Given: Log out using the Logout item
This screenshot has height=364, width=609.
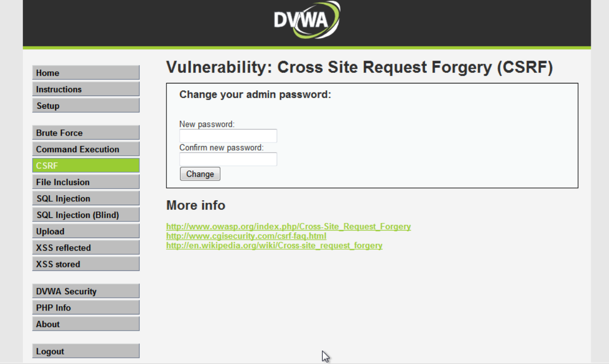Looking at the screenshot, I should (x=85, y=351).
